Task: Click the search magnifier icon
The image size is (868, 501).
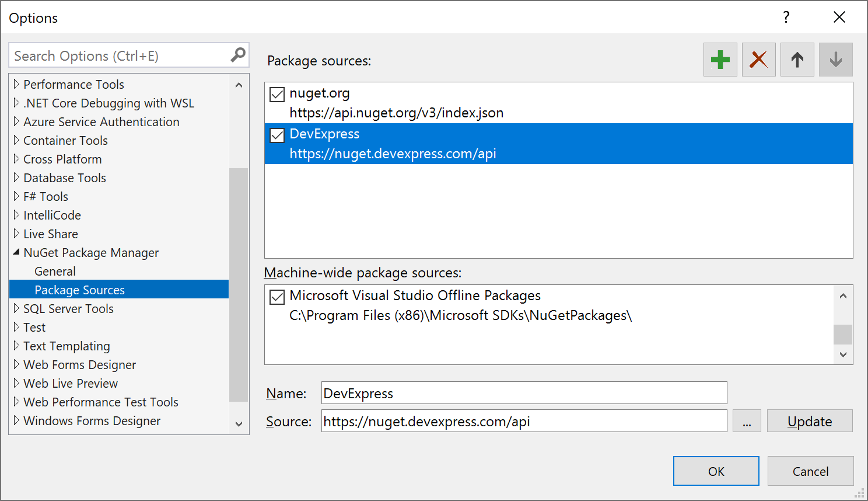Action: click(238, 55)
